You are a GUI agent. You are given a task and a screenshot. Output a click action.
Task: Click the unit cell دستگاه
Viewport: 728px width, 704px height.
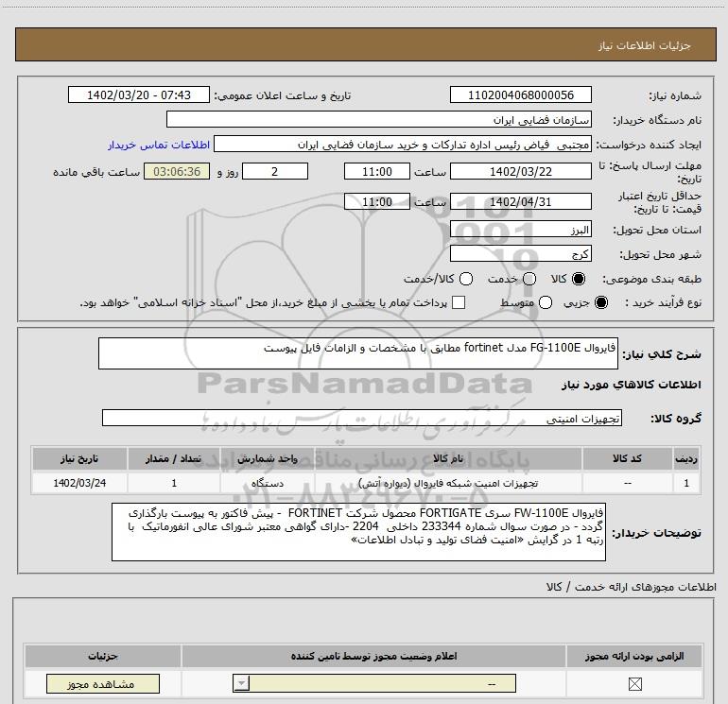pos(268,483)
